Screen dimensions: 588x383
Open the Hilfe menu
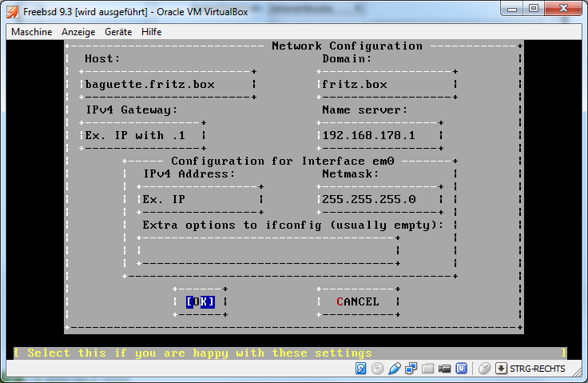tap(152, 32)
